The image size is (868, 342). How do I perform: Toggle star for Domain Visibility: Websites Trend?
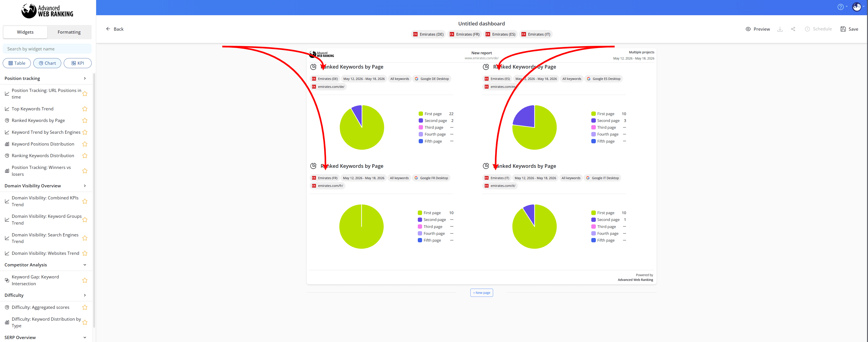tap(85, 253)
